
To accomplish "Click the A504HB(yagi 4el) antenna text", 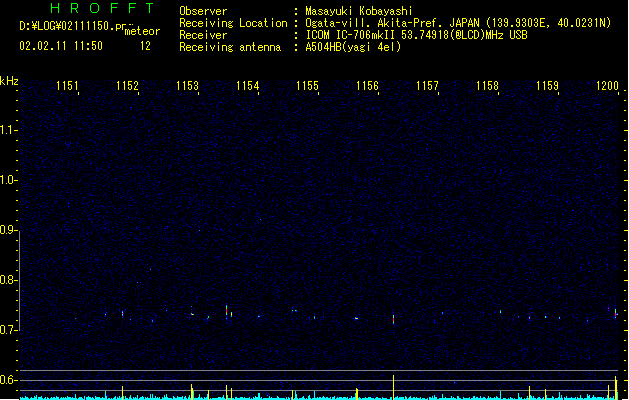I will coord(353,47).
